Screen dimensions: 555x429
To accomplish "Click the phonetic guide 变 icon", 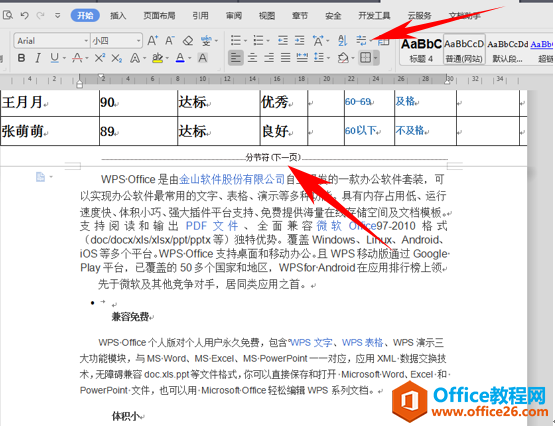I will [x=206, y=41].
